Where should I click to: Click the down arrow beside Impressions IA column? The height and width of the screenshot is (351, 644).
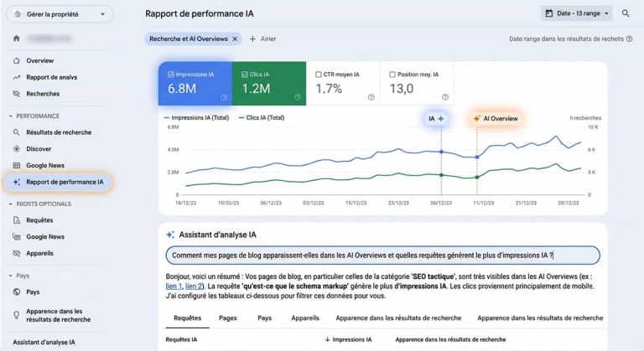[327, 339]
